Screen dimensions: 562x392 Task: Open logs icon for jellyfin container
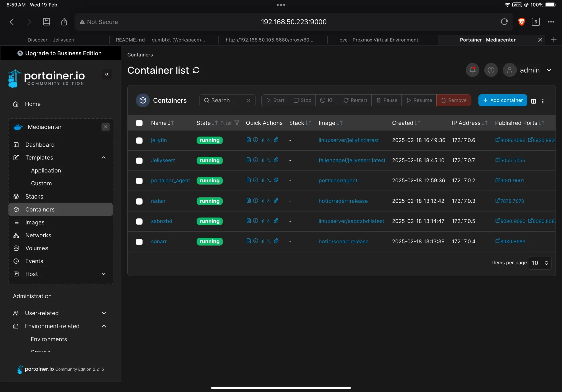tap(248, 140)
